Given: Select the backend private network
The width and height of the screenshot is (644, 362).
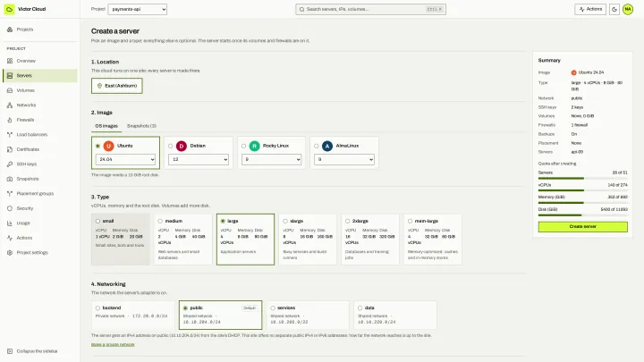Looking at the screenshot, I should pos(133,315).
